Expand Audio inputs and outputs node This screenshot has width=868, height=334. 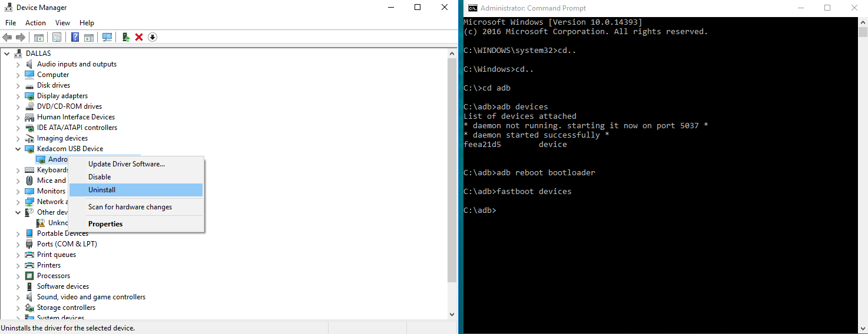pyautogui.click(x=18, y=64)
